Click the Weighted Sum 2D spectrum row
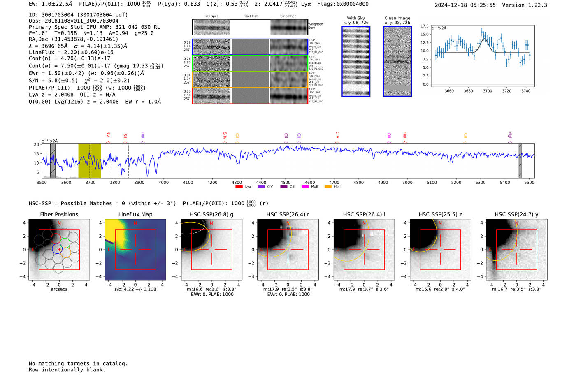The image size is (576, 392). [250, 27]
